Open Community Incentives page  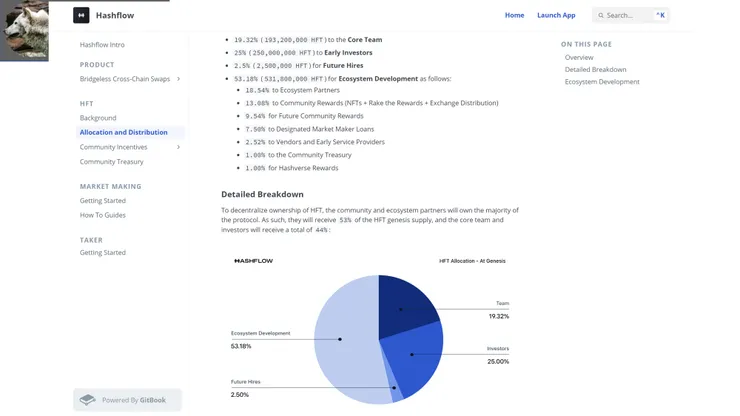point(113,147)
